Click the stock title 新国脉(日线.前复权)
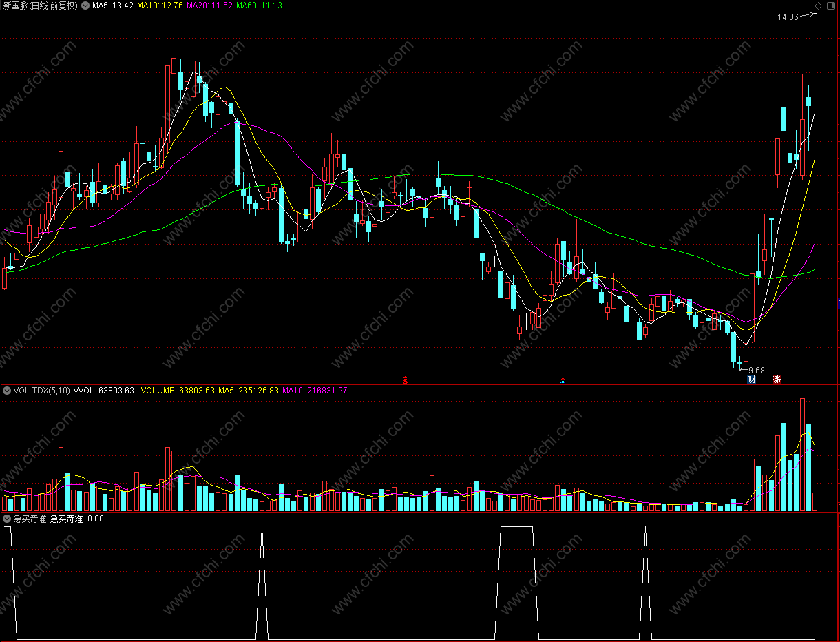The width and height of the screenshot is (840, 642). coord(39,6)
